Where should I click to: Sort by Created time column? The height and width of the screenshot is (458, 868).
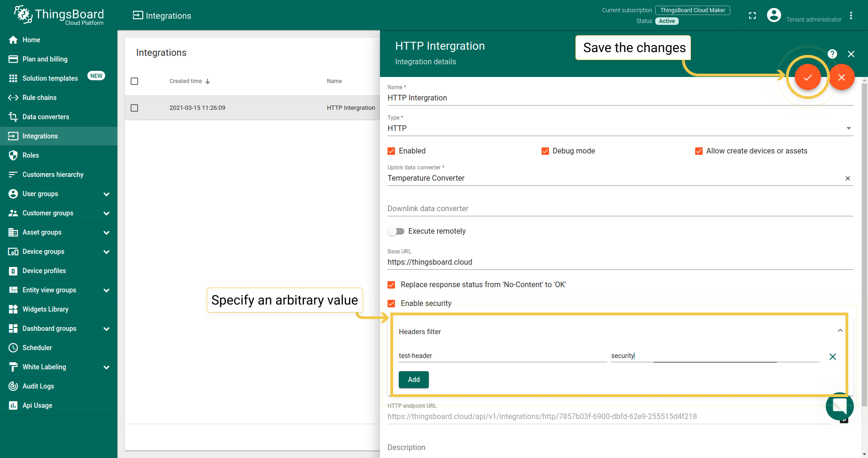[x=189, y=81]
